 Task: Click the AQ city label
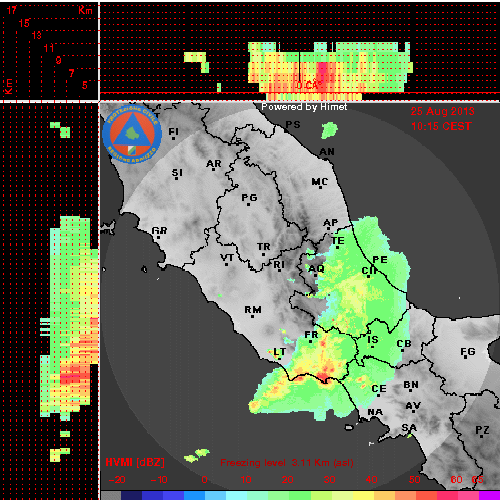click(x=316, y=269)
